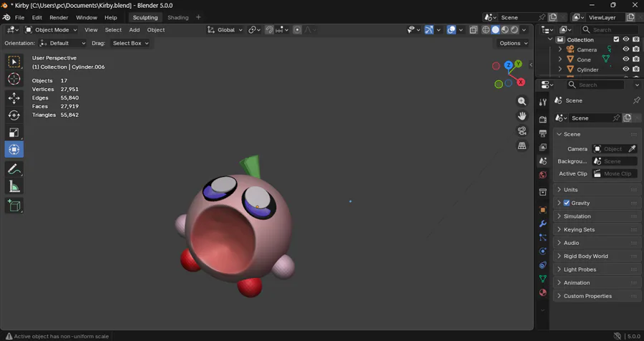Open the File menu
Screen dimensions: 644x341
tap(19, 18)
